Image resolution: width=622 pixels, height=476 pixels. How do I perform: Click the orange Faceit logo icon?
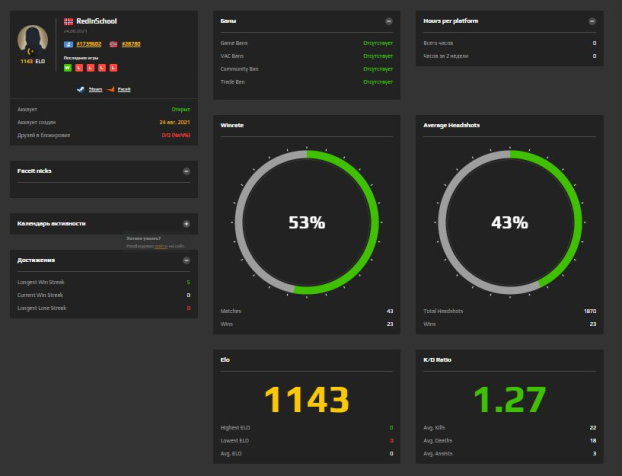point(112,89)
